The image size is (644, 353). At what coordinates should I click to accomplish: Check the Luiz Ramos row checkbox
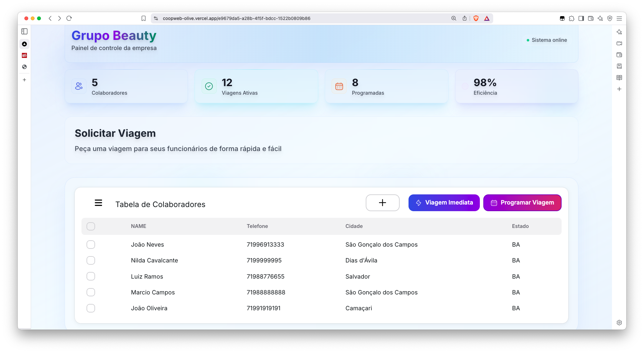[91, 276]
